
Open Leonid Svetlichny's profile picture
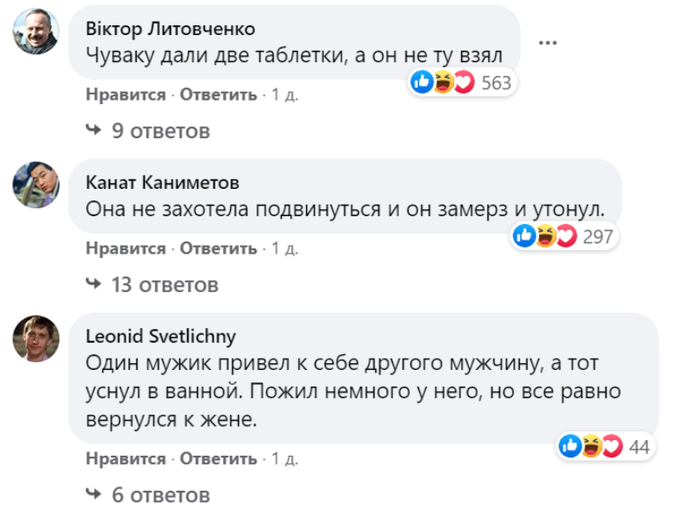[36, 338]
